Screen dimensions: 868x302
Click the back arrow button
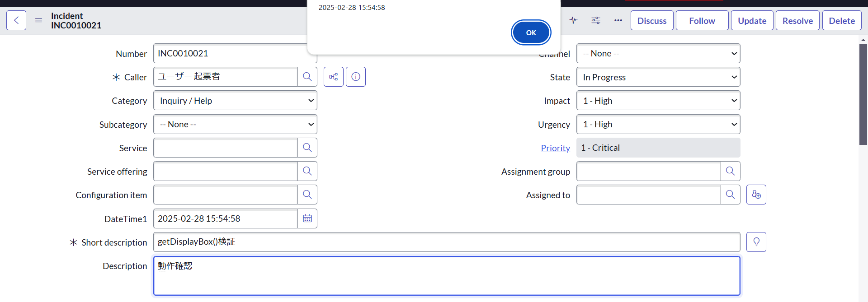16,20
